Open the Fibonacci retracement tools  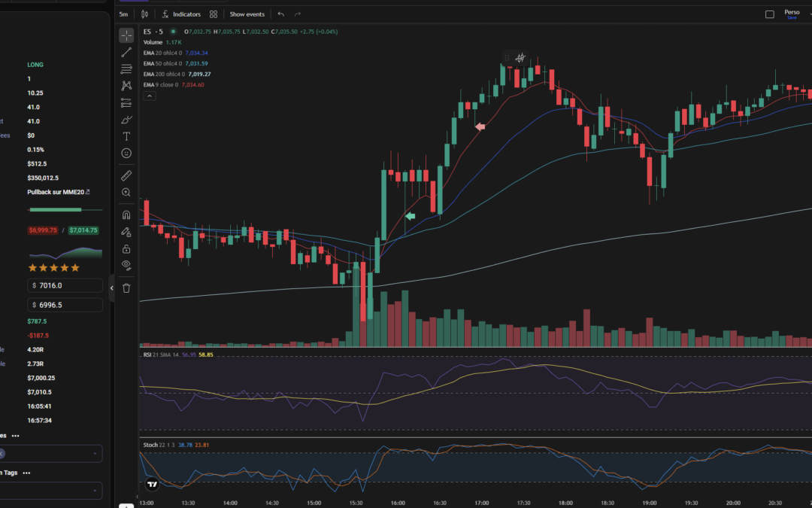[126, 69]
